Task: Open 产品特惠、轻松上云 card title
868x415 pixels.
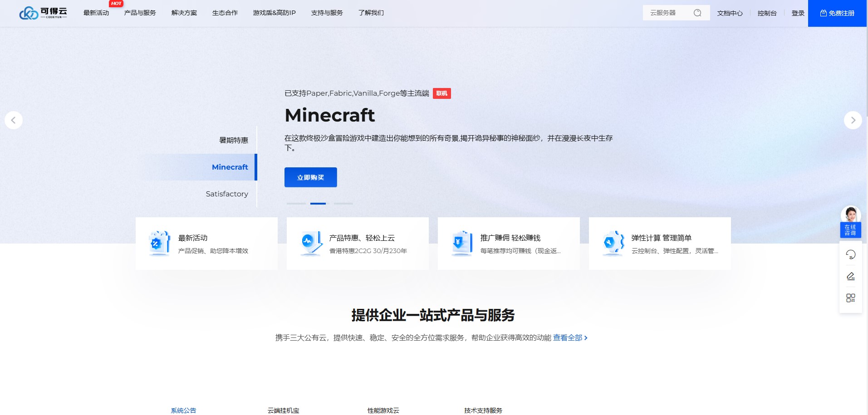Action: tap(362, 238)
